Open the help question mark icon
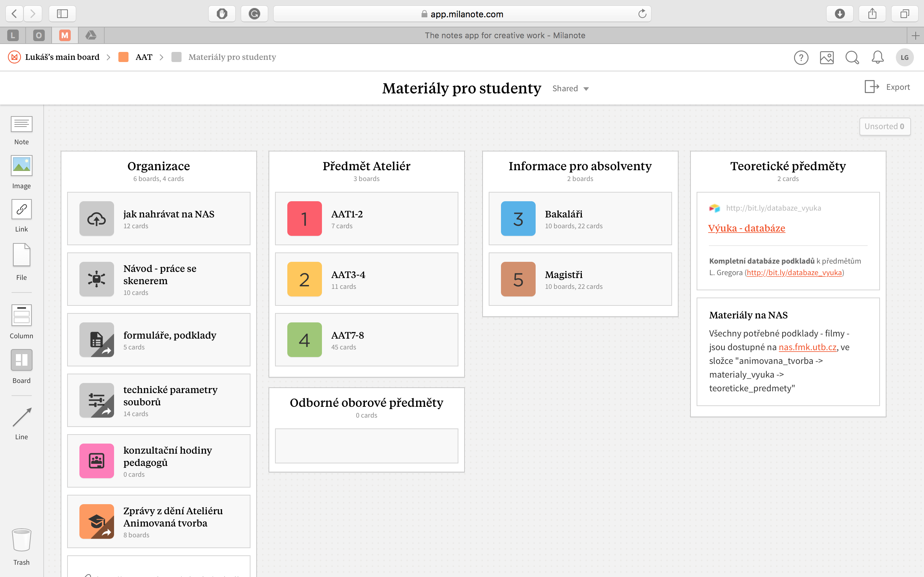This screenshot has width=924, height=577. 801,58
